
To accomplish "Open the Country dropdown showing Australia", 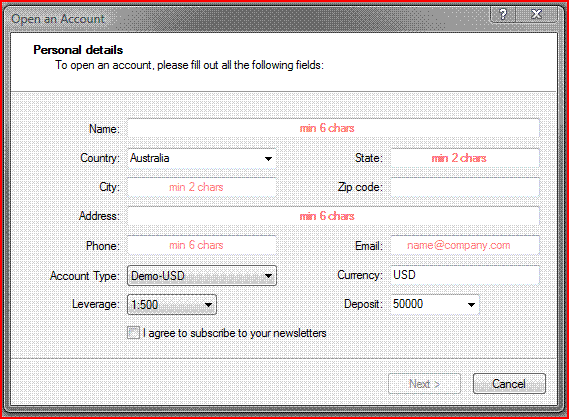I will [202, 158].
